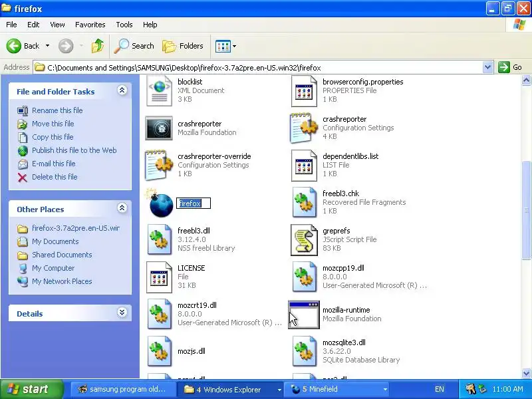The height and width of the screenshot is (399, 532).
Task: Click the Go button
Action: coord(510,67)
